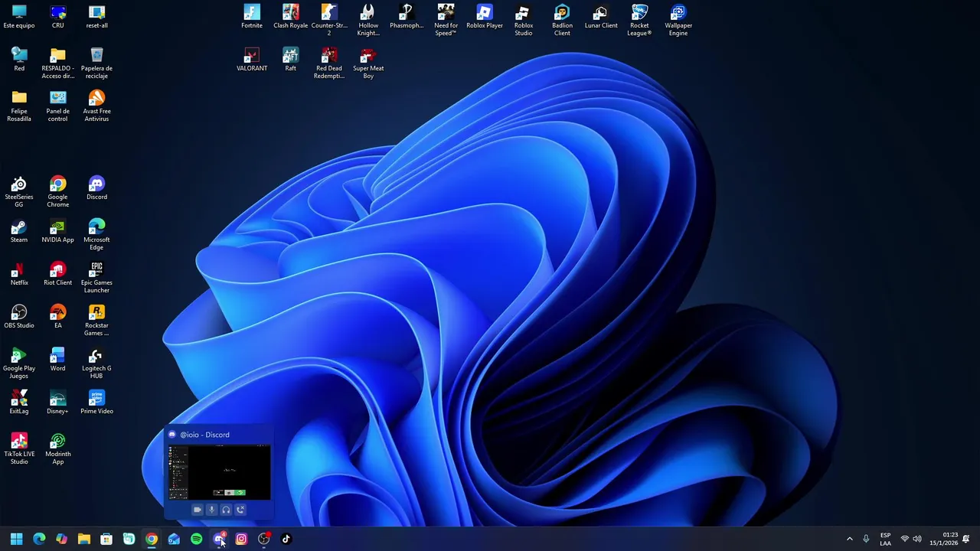The height and width of the screenshot is (551, 980).
Task: Select the RESPALDO folder shortcut
Action: coord(58,63)
